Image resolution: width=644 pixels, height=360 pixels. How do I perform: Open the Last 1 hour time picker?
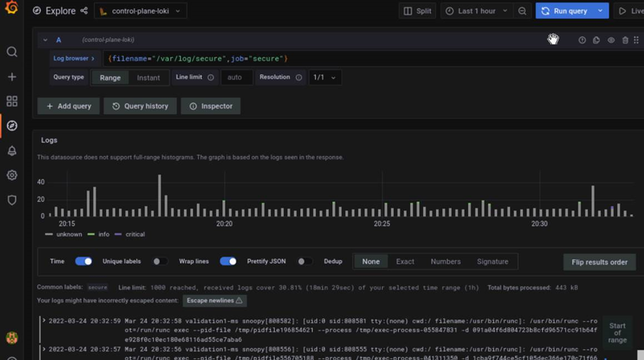476,11
